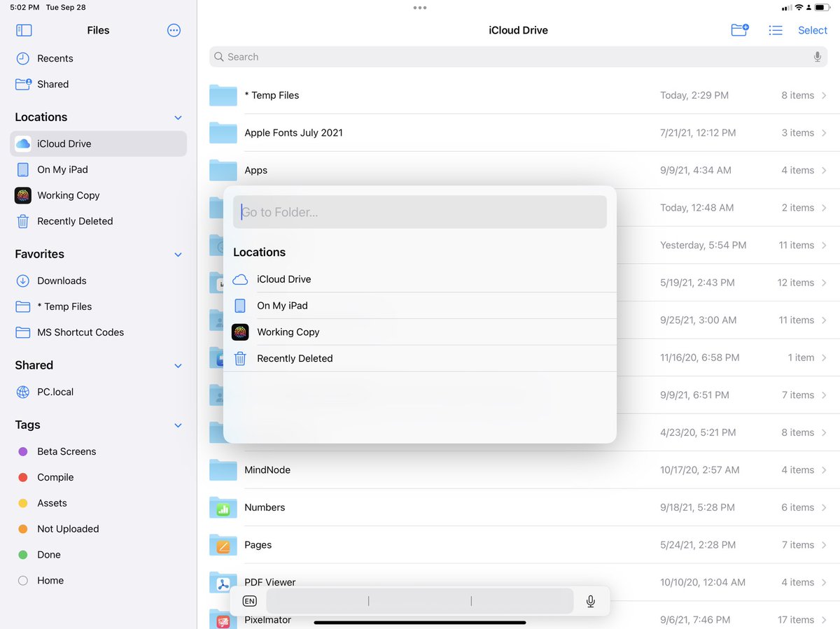
Task: Select the orange Not Uploaded tag
Action: click(98, 529)
